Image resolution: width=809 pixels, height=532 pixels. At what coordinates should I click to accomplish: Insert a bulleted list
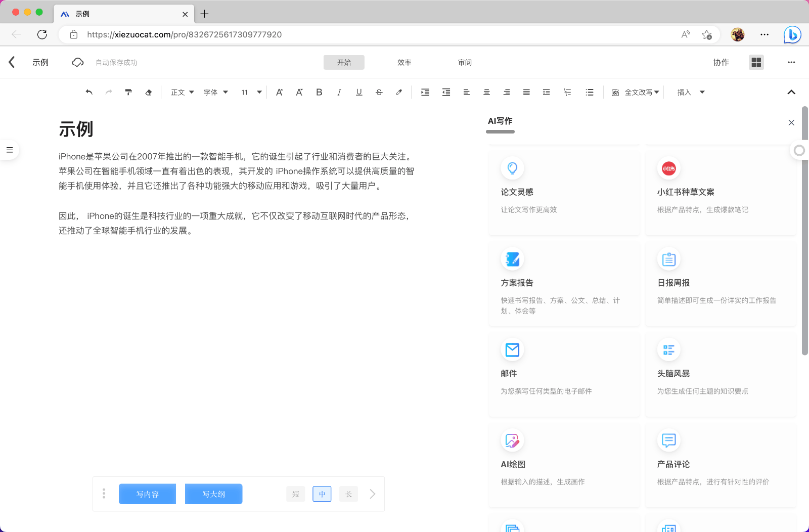pos(590,92)
